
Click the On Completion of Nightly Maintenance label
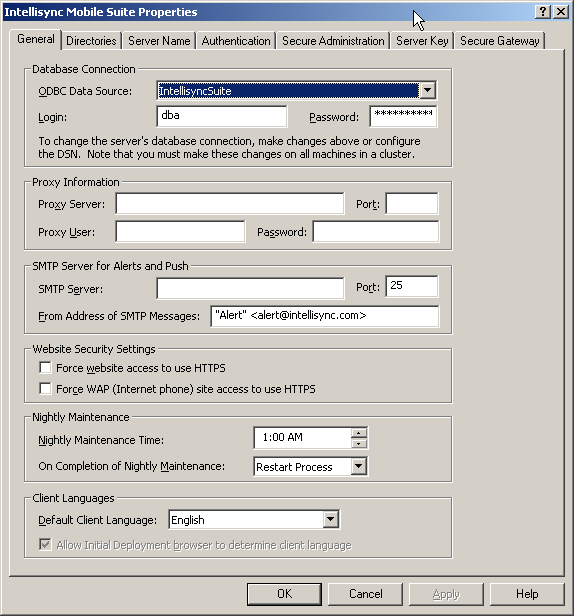coord(132,466)
